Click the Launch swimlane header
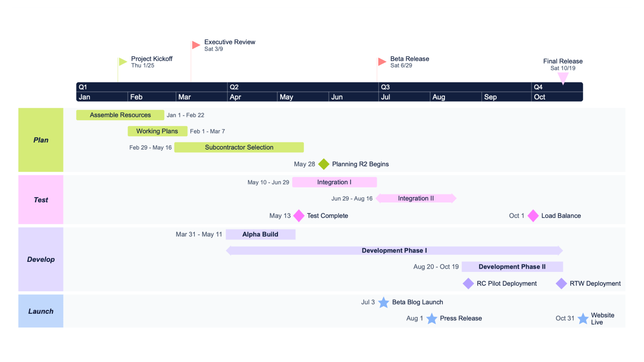Image resolution: width=644 pixels, height=362 pixels. [40, 311]
